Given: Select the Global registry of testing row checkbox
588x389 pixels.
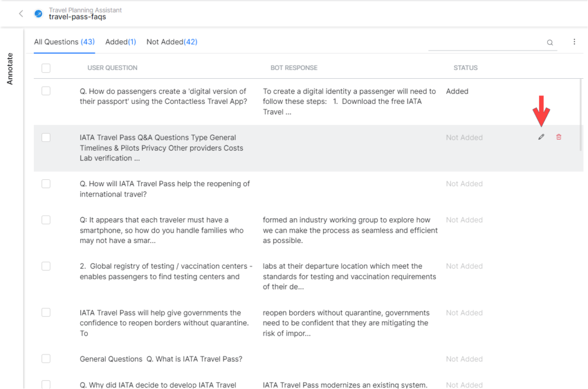Looking at the screenshot, I should pyautogui.click(x=46, y=266).
